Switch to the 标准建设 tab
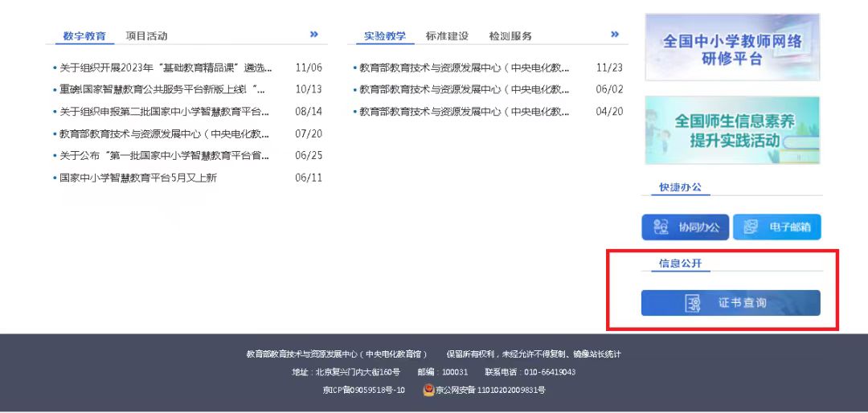The image size is (868, 413). point(447,36)
